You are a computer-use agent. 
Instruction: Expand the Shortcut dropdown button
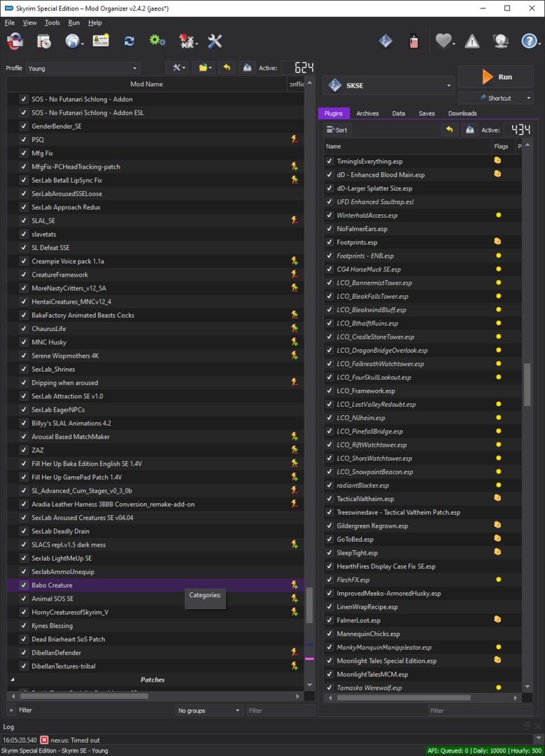pyautogui.click(x=495, y=98)
